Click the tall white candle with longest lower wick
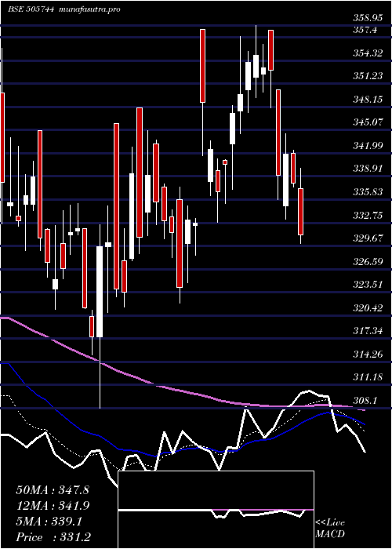 (100, 292)
